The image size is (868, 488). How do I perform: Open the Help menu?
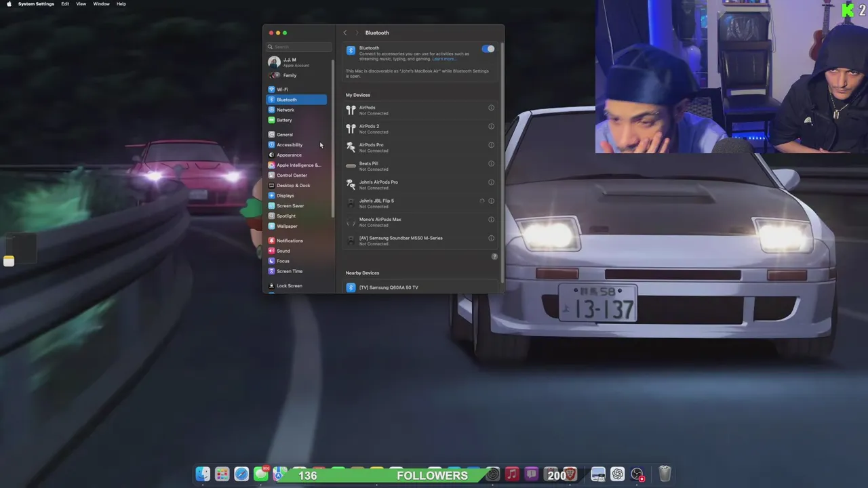121,4
